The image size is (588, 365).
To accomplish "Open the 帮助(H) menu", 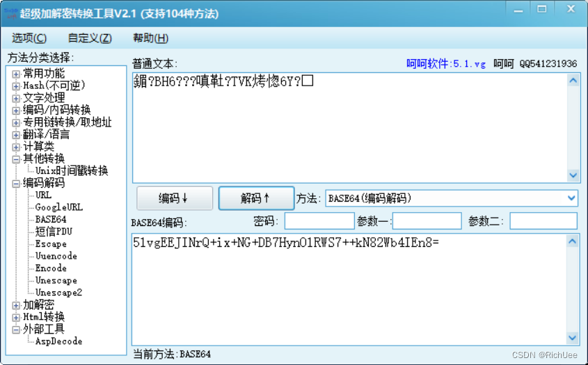I will pos(150,38).
